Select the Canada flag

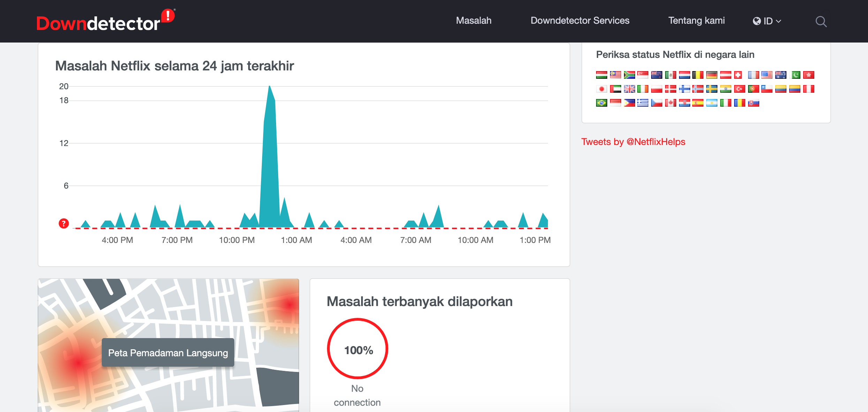coord(671,103)
